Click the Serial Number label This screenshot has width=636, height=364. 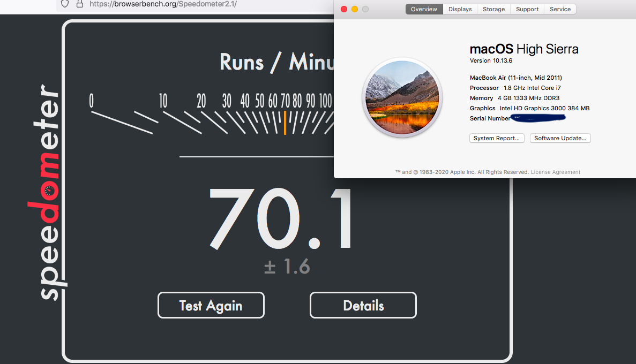pos(490,118)
